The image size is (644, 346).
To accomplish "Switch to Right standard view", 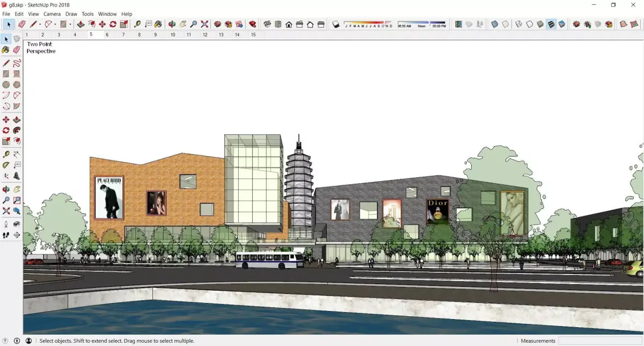I will tap(299, 24).
